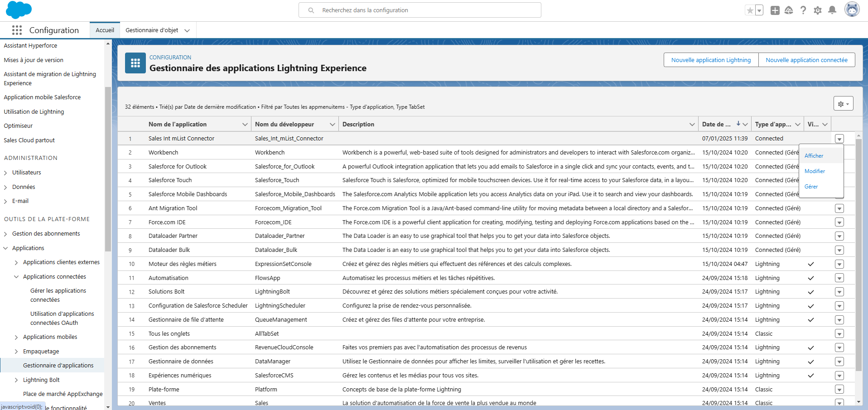Open Assistant Hyperforce sidebar link
The height and width of the screenshot is (410, 868).
[x=30, y=46]
